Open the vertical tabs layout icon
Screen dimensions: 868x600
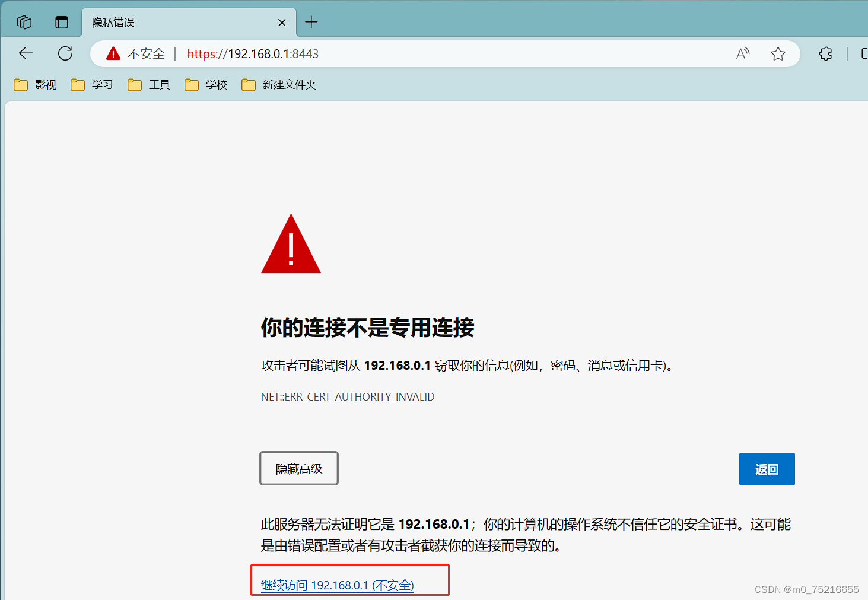click(x=62, y=21)
